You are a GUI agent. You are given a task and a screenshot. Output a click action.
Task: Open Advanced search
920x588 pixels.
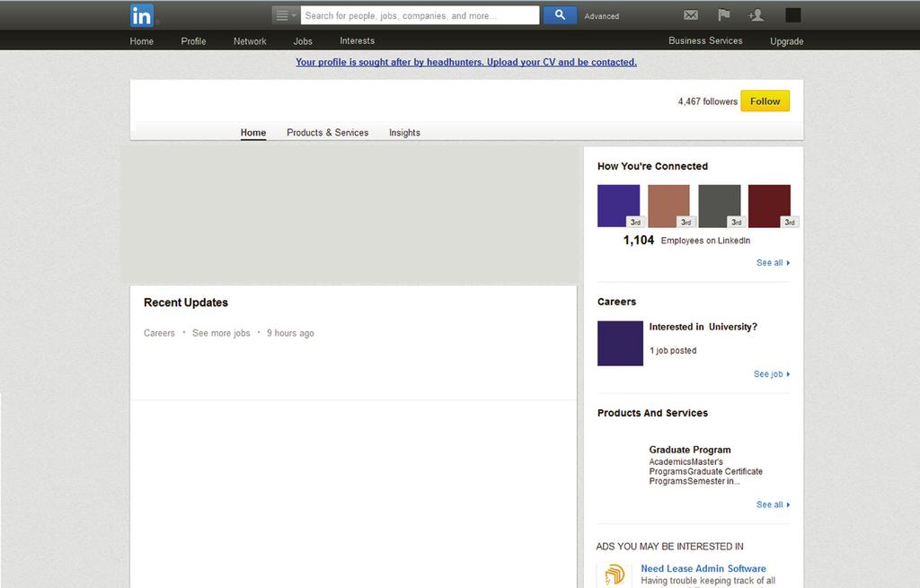(x=601, y=16)
